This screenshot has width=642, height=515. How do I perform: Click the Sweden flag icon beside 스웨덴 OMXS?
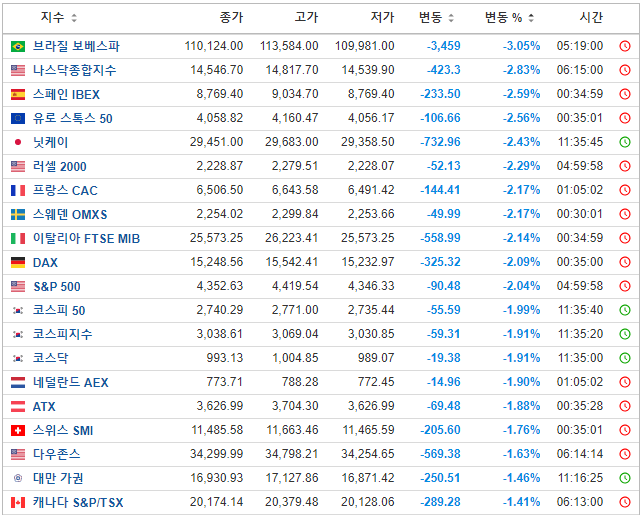tap(18, 215)
